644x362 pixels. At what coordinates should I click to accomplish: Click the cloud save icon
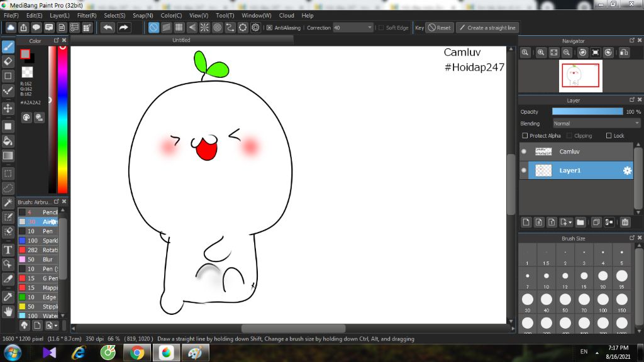pos(11,28)
